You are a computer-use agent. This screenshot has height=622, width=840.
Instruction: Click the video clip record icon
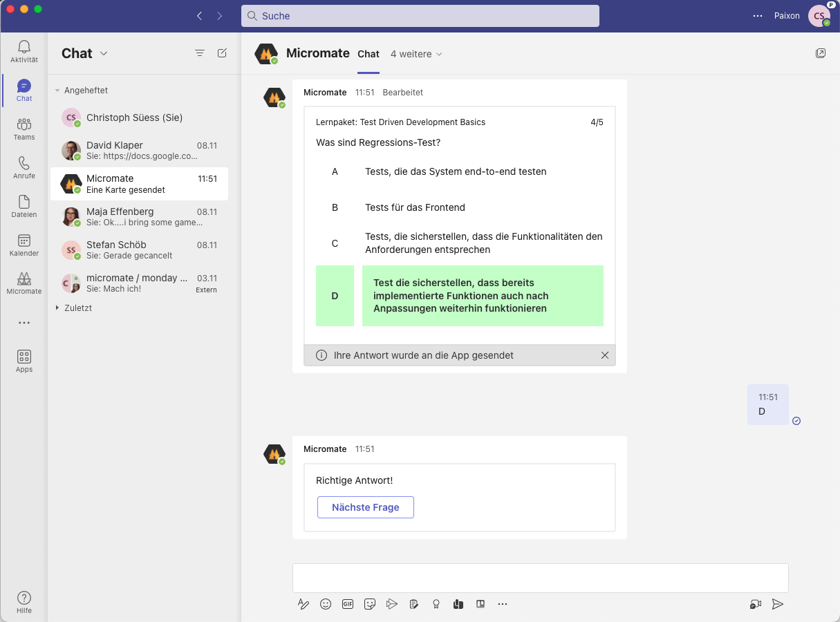click(756, 604)
